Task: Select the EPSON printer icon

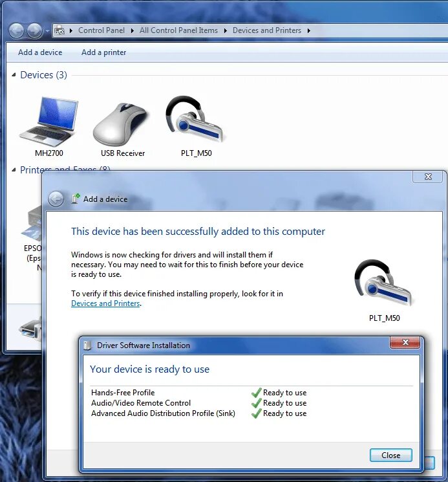Action: click(x=32, y=225)
